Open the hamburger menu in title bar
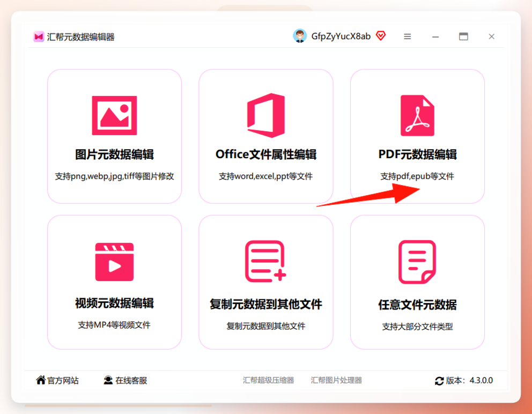This screenshot has width=532, height=414. pyautogui.click(x=408, y=36)
